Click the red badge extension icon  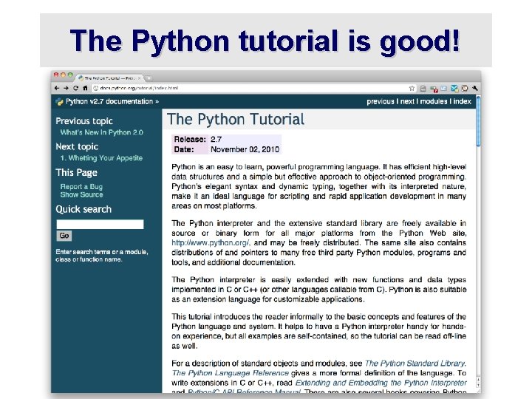(x=434, y=89)
